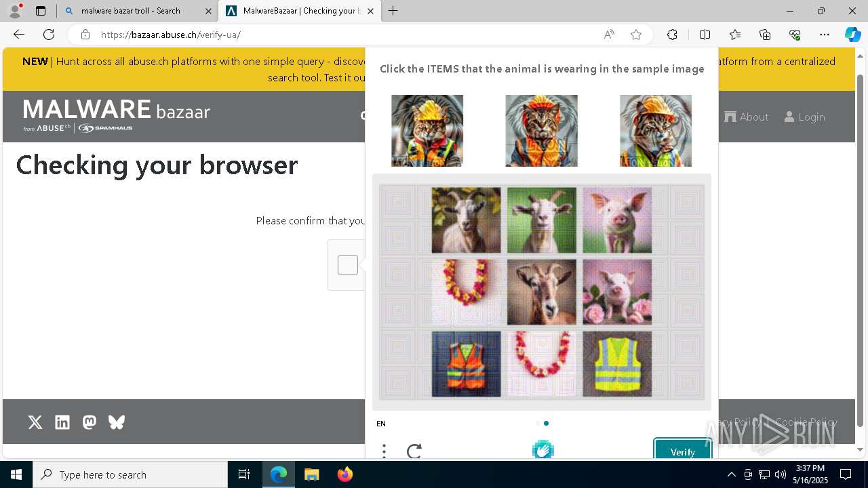The width and height of the screenshot is (868, 488).
Task: Select the upper flower lei necklace image
Action: (467, 292)
